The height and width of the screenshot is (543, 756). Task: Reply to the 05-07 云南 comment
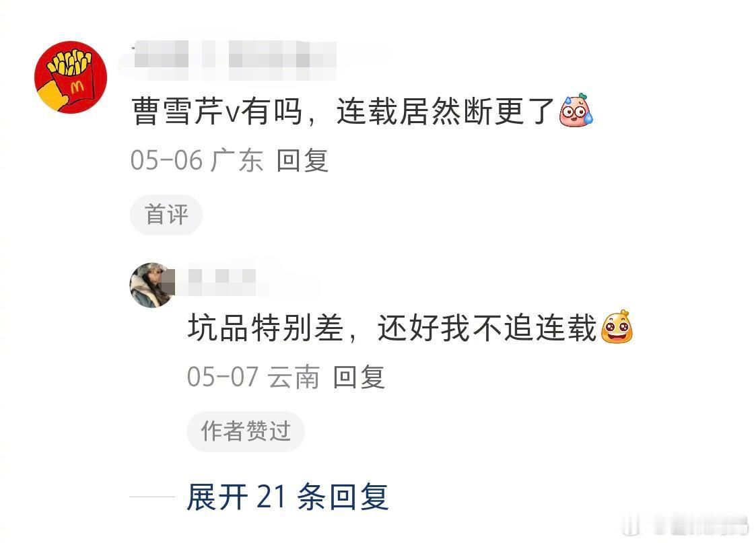click(x=359, y=376)
